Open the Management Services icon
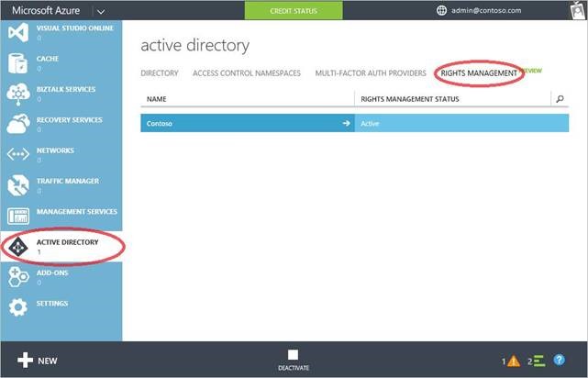This screenshot has height=378, width=588. pyautogui.click(x=18, y=216)
